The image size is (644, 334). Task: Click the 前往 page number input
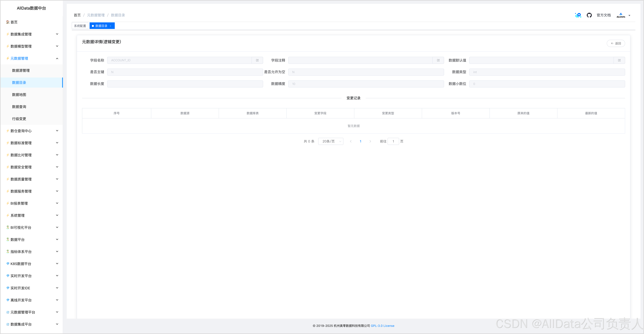393,141
